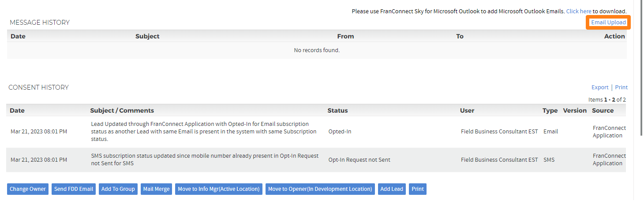Click the 'No records found.' text
Viewport: 644px width, 220px height.
click(317, 50)
